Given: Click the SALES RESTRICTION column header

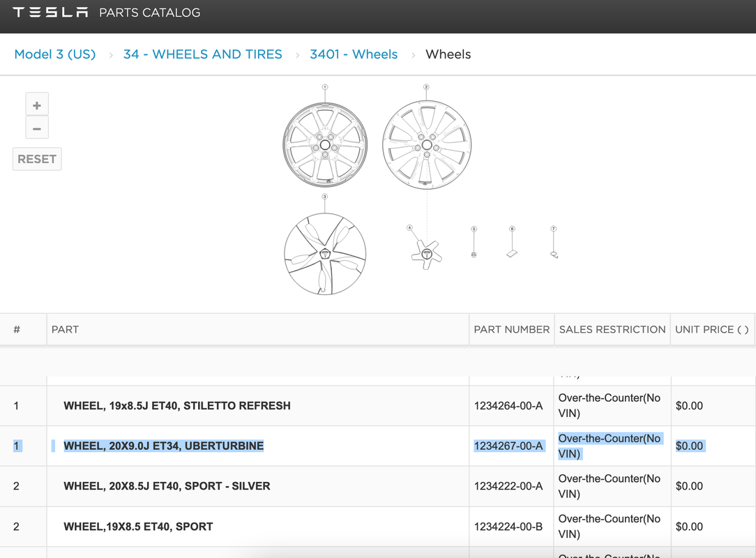Looking at the screenshot, I should tap(612, 329).
